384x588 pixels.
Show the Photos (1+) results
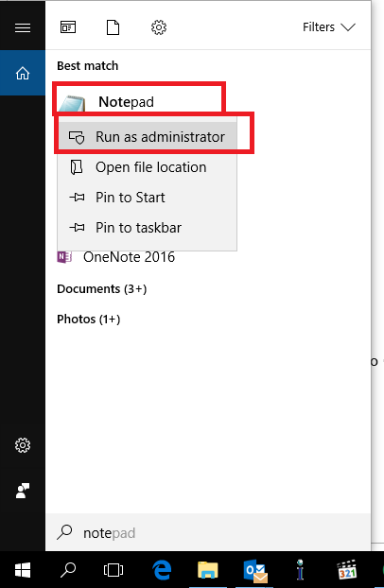click(x=89, y=320)
